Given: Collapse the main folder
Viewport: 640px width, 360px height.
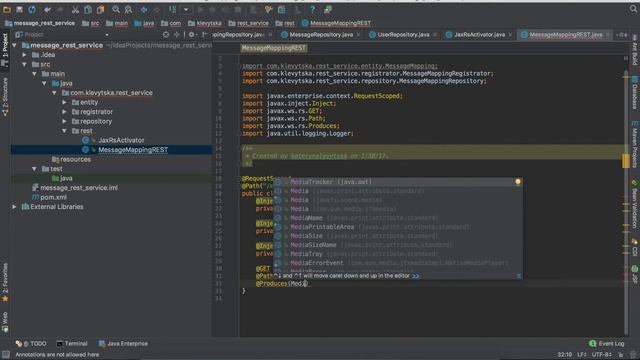Looking at the screenshot, I should pos(34,74).
